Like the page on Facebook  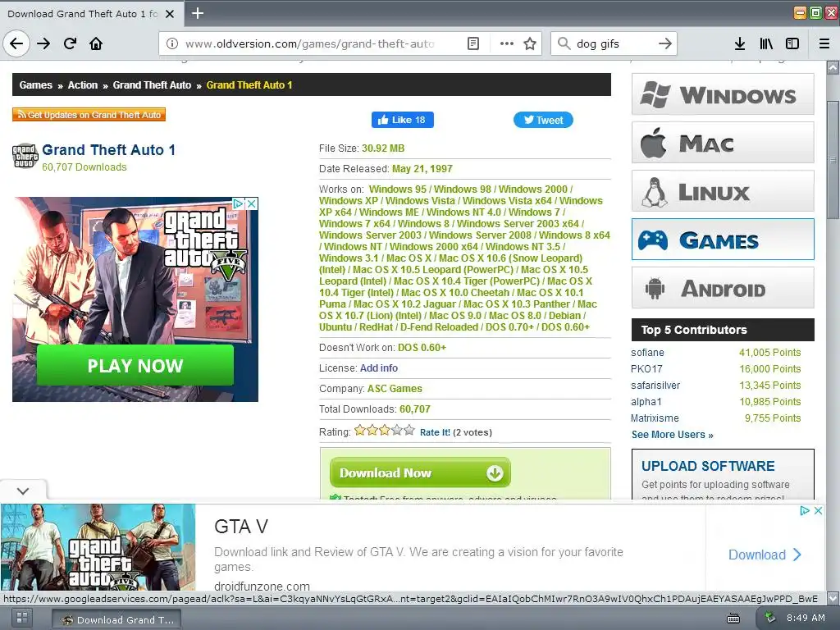pos(402,120)
